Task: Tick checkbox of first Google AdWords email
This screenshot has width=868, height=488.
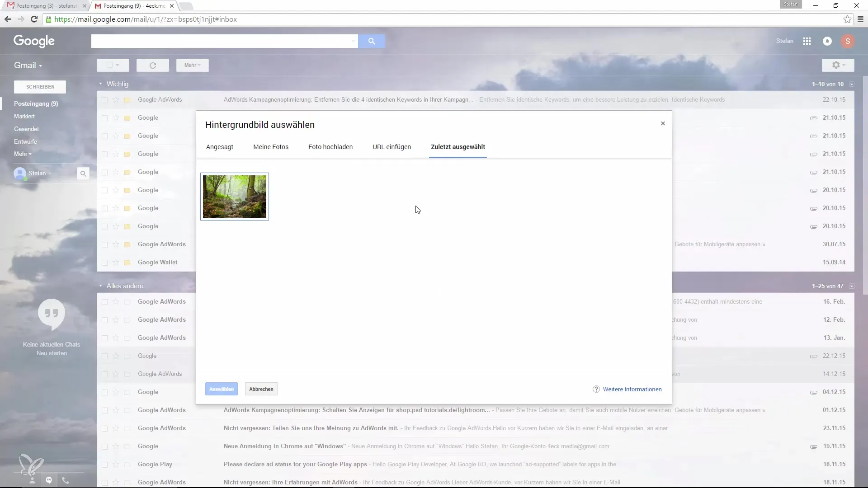Action: (x=104, y=100)
